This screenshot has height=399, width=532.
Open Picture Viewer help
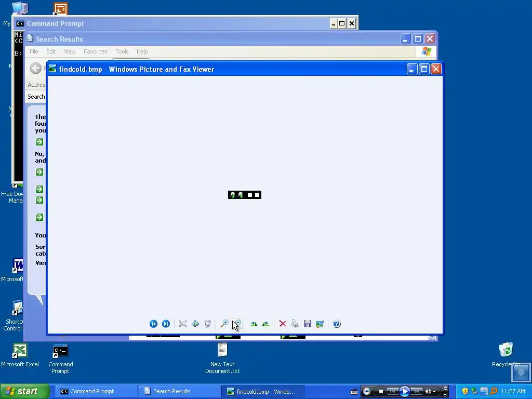coord(337,324)
